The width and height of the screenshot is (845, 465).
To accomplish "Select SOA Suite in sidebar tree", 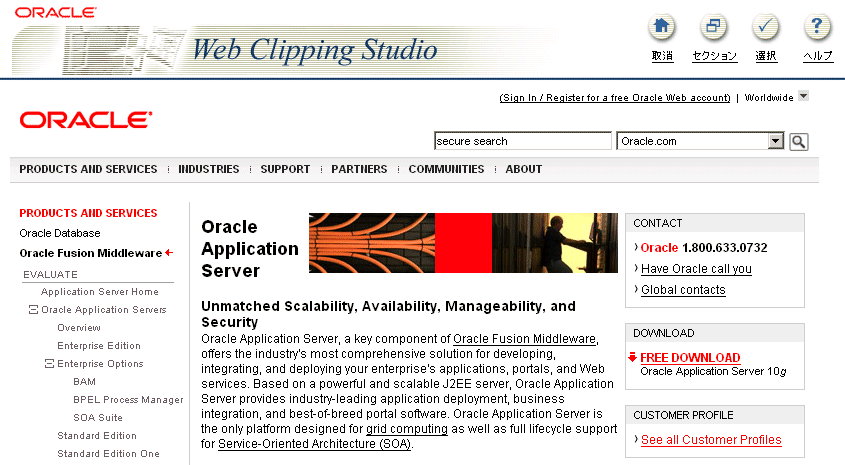I will pyautogui.click(x=98, y=418).
